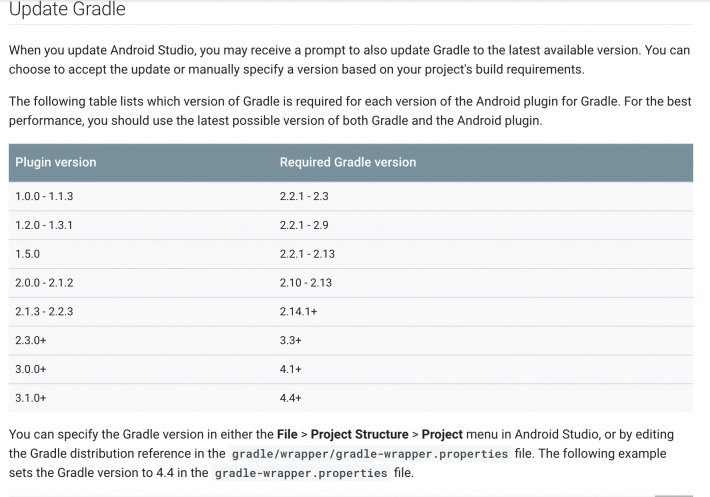Click the 3.3+ Gradle version cell
Image resolution: width=710 pixels, height=497 pixels.
coord(290,341)
